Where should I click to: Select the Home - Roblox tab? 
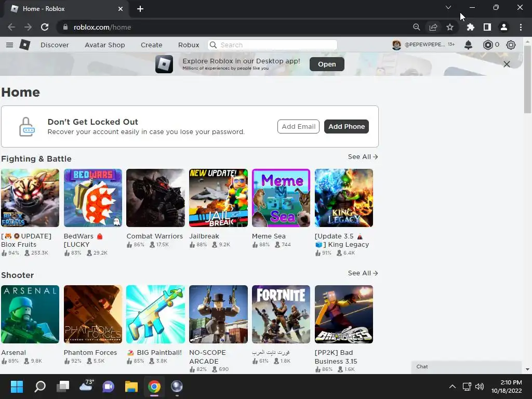point(66,9)
